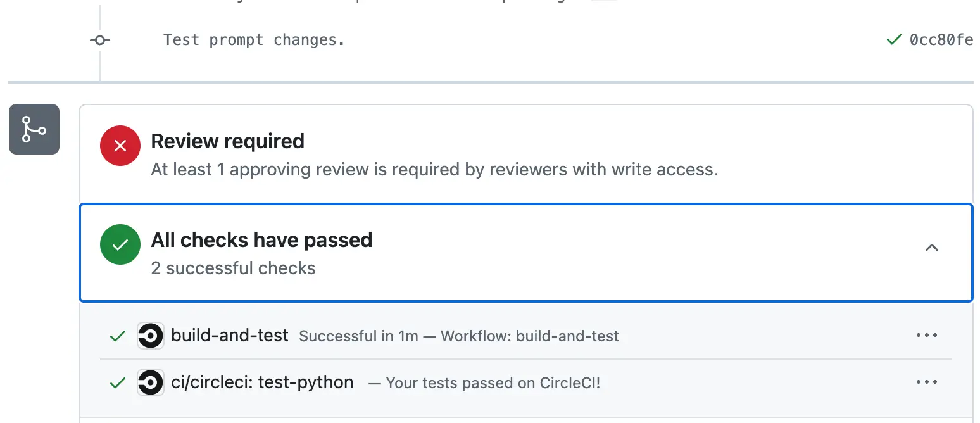Click the merge branch icon badge
Image resolution: width=980 pixels, height=423 pixels.
click(34, 129)
